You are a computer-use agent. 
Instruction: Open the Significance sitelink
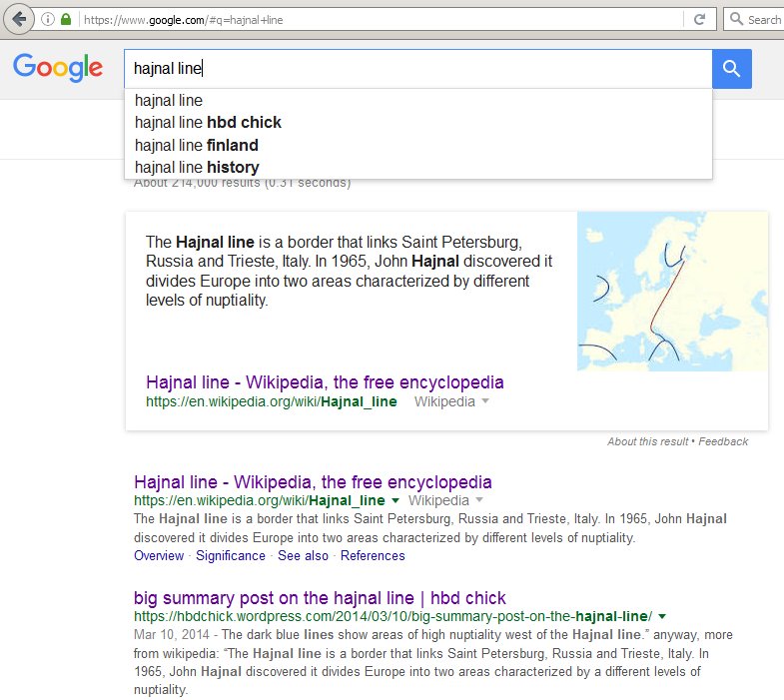(231, 556)
